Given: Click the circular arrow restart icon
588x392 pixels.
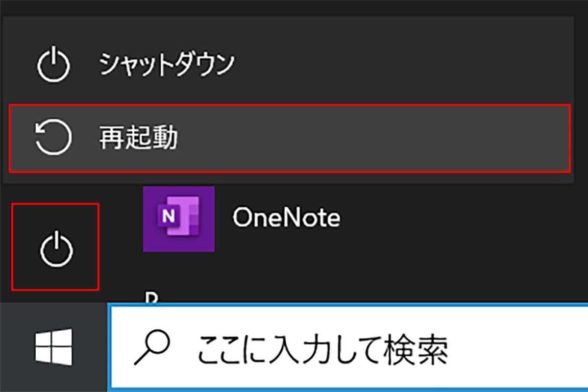Looking at the screenshot, I should pos(54,138).
